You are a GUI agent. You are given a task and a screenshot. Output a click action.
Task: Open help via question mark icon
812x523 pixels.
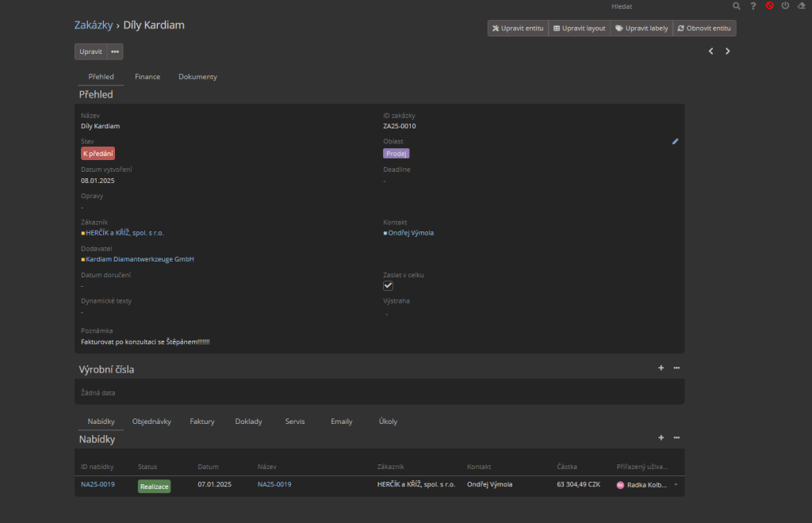pos(753,6)
